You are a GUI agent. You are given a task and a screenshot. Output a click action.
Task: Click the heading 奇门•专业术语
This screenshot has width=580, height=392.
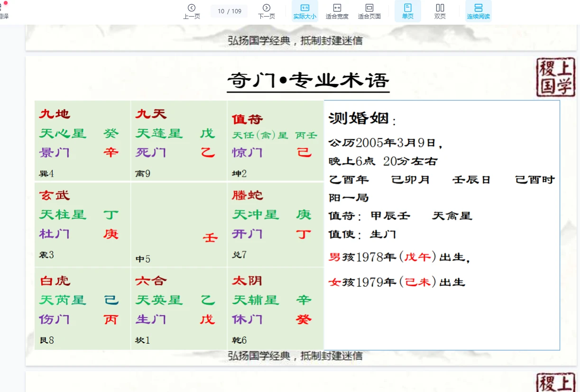[x=308, y=80]
